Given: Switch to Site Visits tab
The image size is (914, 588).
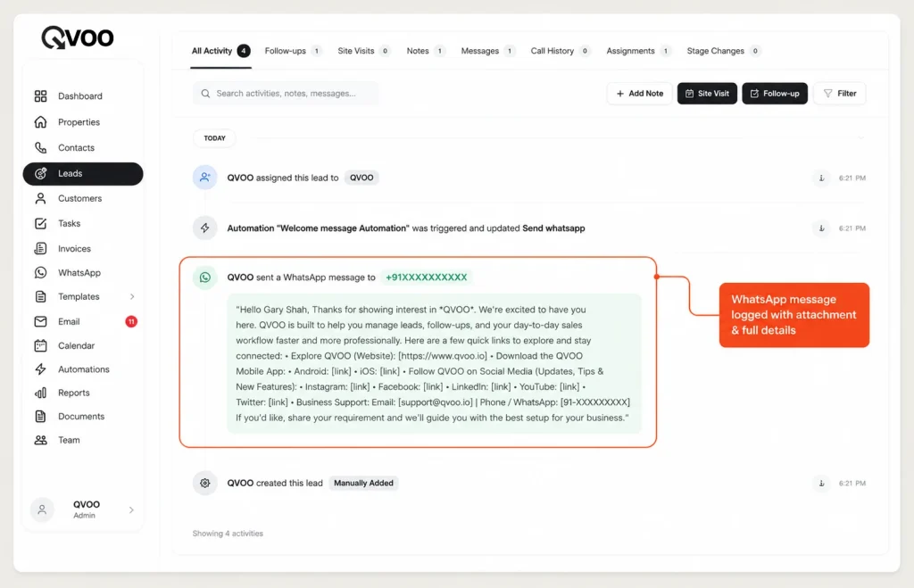Looking at the screenshot, I should [x=364, y=51].
